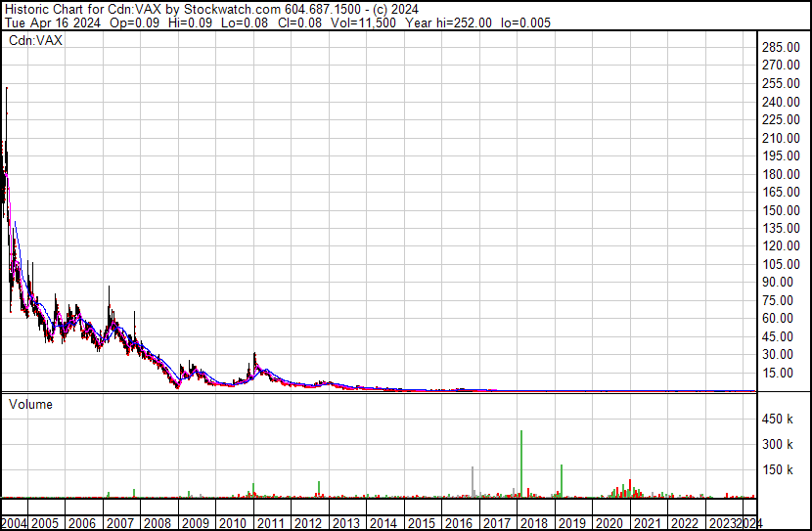Click the grey volume spike in late 2016
Image resolution: width=812 pixels, height=531 pixels.
click(473, 482)
